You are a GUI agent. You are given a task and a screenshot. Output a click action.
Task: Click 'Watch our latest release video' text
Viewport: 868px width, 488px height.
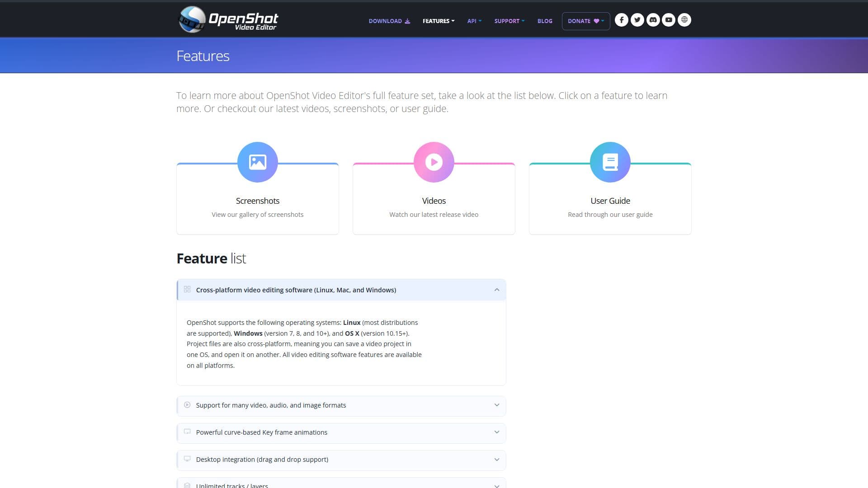(x=434, y=215)
